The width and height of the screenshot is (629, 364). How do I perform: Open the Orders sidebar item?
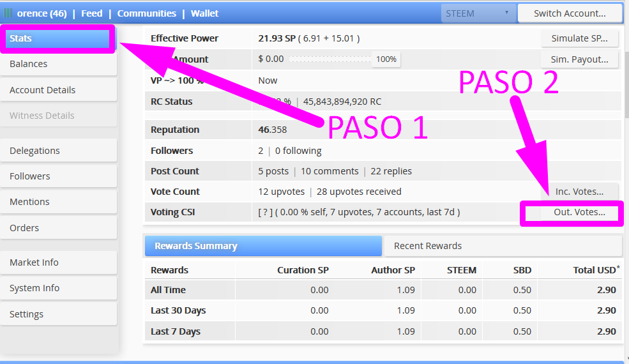(59, 228)
